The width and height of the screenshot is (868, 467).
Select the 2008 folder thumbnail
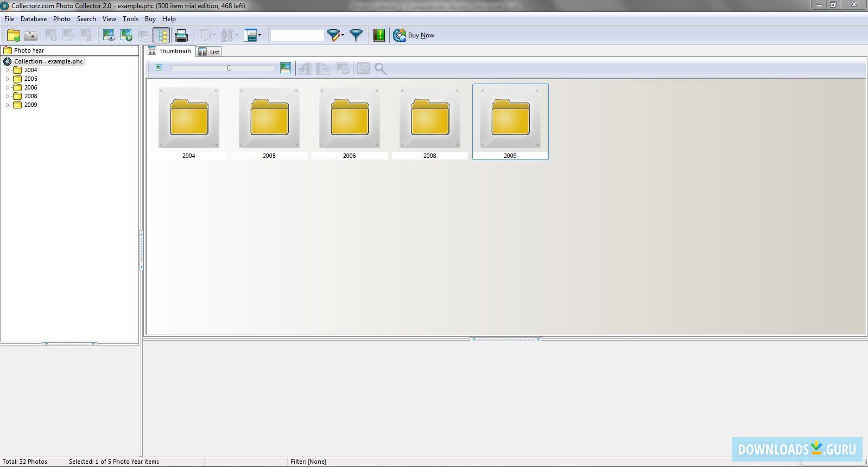[x=430, y=121]
